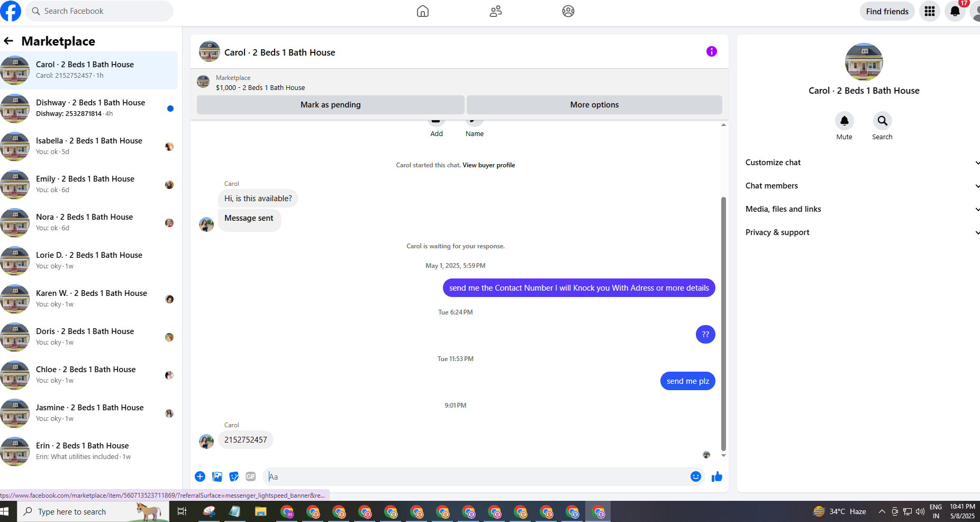
Task: Focus the Search Facebook field
Action: coord(99,11)
